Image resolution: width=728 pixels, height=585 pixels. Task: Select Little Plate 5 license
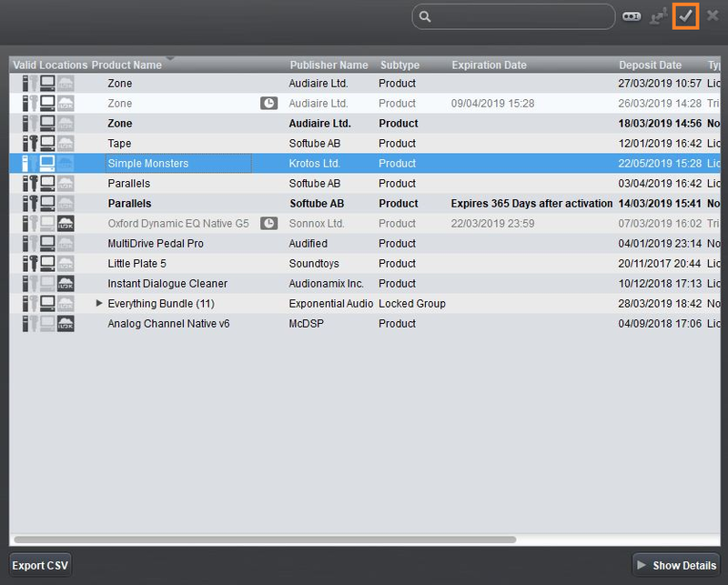tap(365, 263)
